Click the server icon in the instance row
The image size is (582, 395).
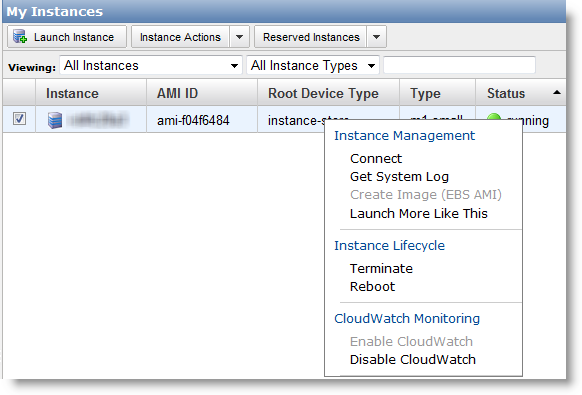click(x=55, y=120)
